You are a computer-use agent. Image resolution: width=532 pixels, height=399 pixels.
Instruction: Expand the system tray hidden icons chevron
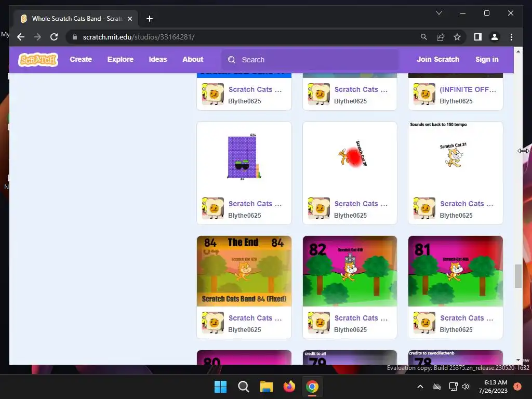[420, 387]
